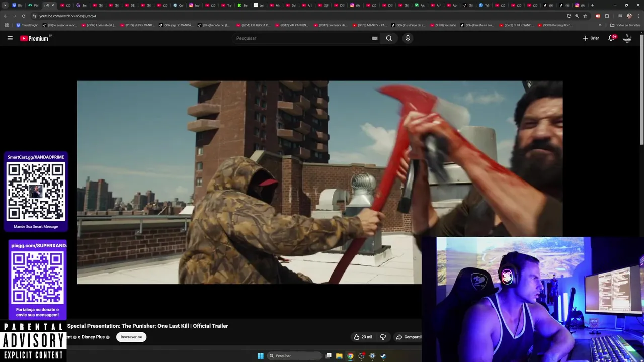Dislike the video with thumbs down
This screenshot has width=644, height=362.
pyautogui.click(x=383, y=337)
